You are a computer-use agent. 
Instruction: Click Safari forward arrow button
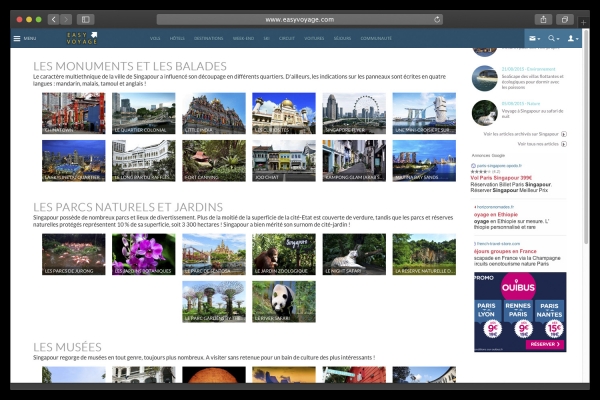pyautogui.click(x=66, y=19)
